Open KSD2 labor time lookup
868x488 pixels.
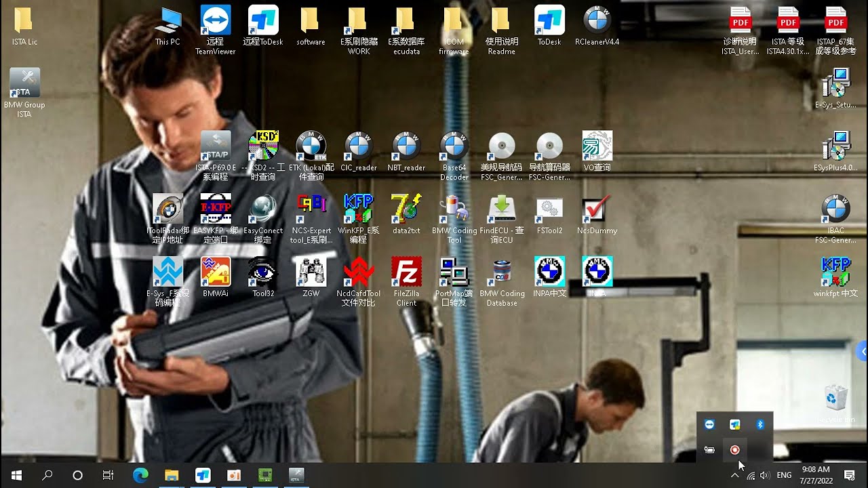click(263, 156)
